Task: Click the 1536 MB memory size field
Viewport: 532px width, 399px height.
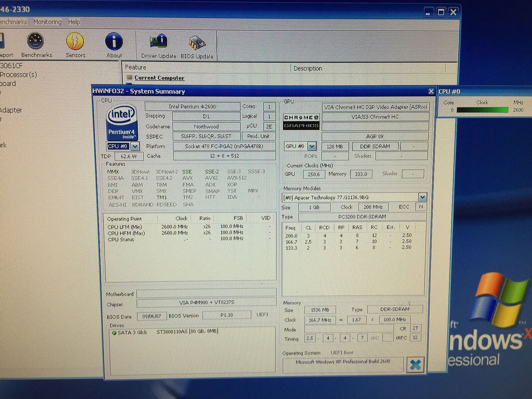Action: [320, 310]
